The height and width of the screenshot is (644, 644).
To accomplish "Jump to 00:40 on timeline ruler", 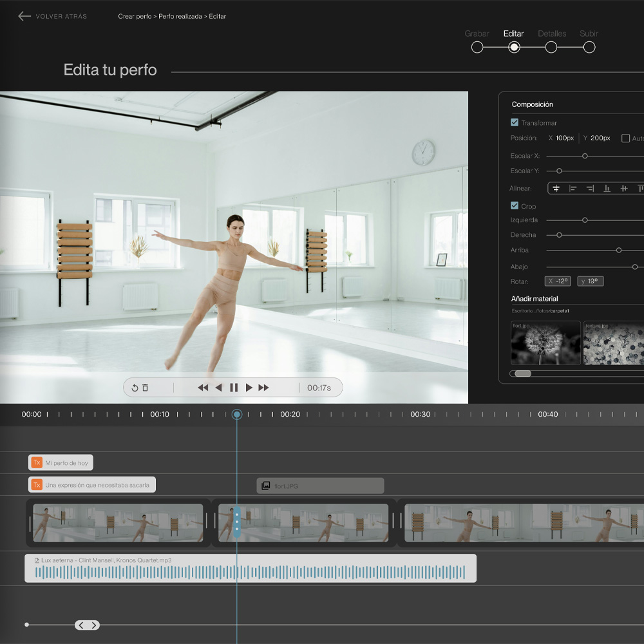I will click(x=548, y=414).
